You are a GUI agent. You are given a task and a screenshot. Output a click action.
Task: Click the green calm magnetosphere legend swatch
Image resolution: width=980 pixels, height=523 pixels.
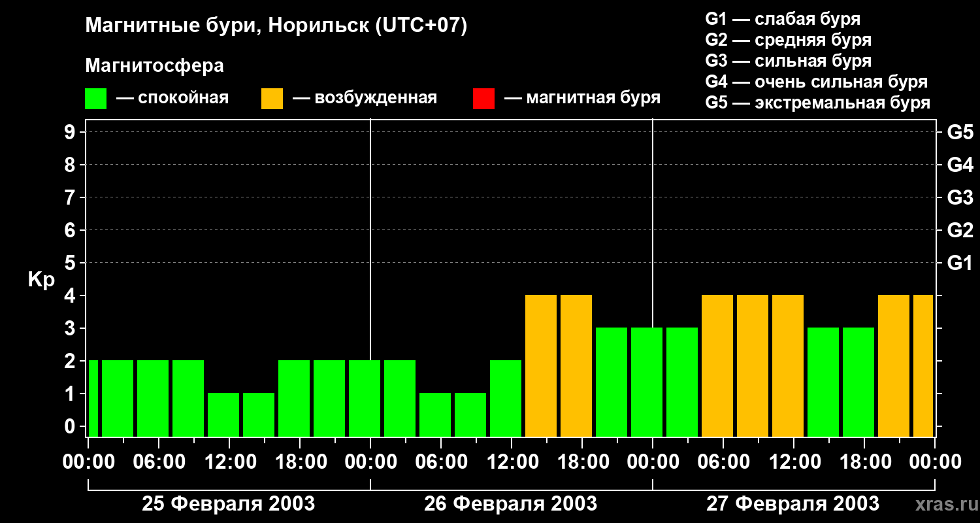pos(95,99)
